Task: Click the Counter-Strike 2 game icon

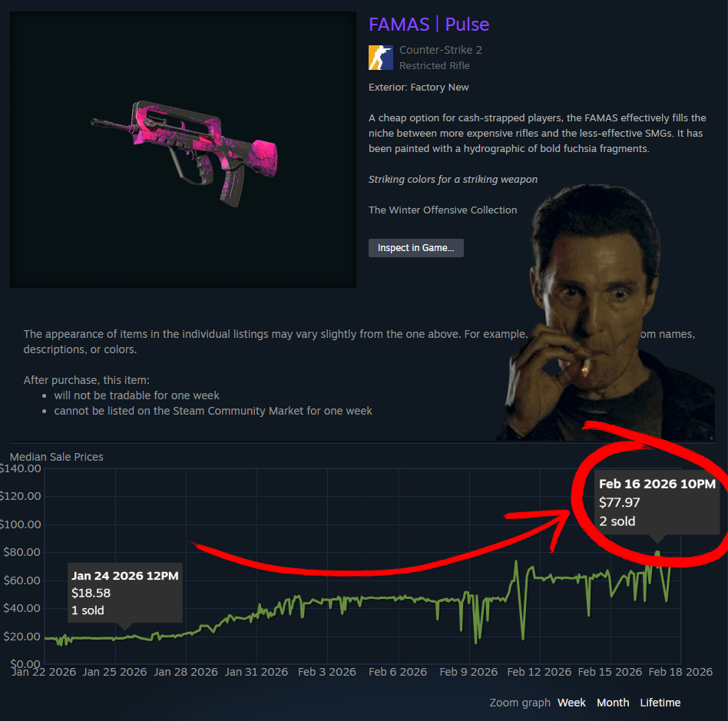Action: point(381,58)
